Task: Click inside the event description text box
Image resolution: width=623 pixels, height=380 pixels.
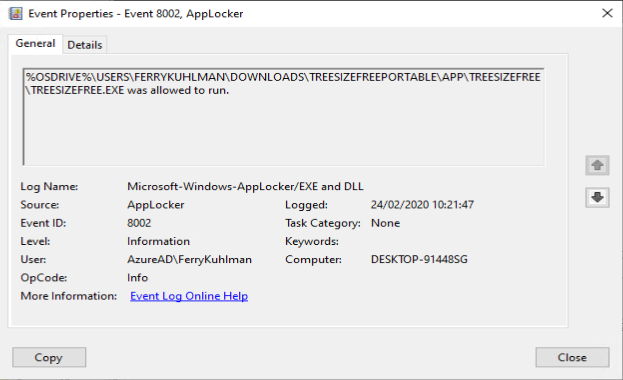Action: [284, 116]
